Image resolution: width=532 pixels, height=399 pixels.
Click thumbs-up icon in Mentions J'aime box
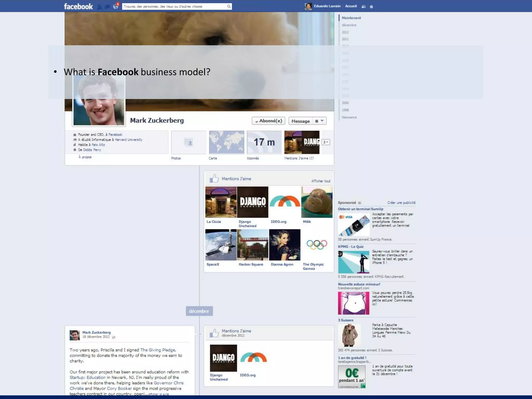click(x=214, y=178)
